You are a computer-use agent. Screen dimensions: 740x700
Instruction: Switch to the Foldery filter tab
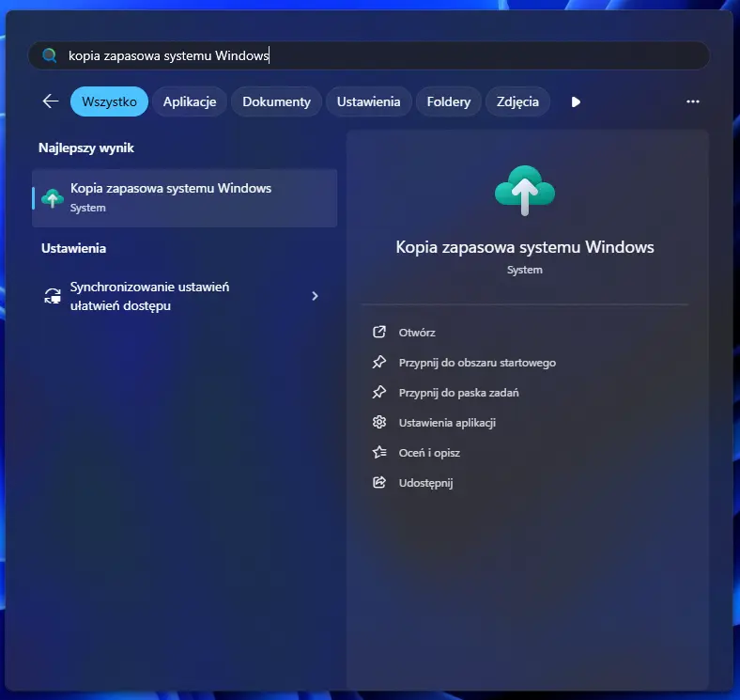(x=449, y=101)
